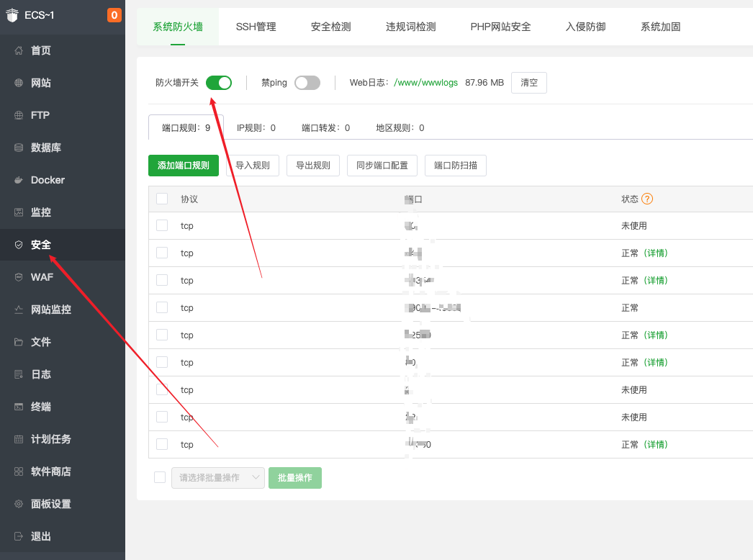
Task: Click the Docker whale icon in sidebar
Action: tap(19, 180)
